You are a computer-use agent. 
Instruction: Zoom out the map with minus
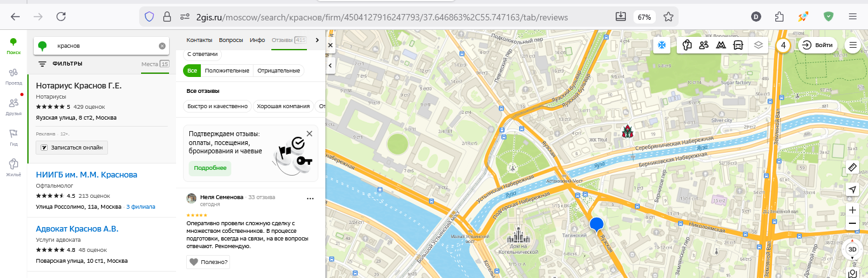pyautogui.click(x=853, y=224)
